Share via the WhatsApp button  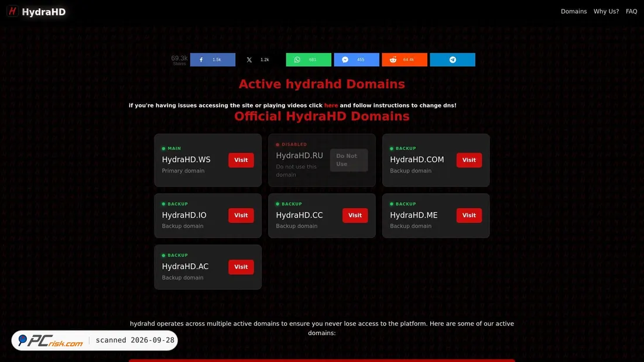tap(309, 60)
